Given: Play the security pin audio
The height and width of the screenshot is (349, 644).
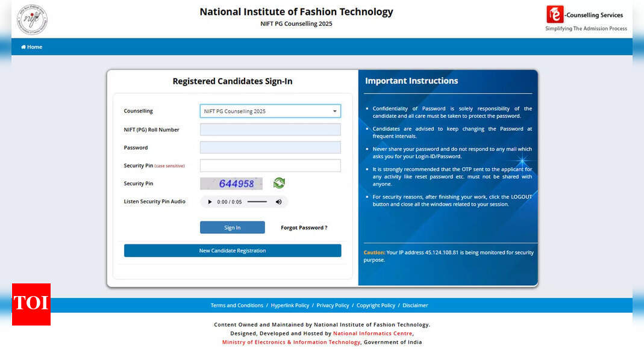Looking at the screenshot, I should click(x=210, y=202).
